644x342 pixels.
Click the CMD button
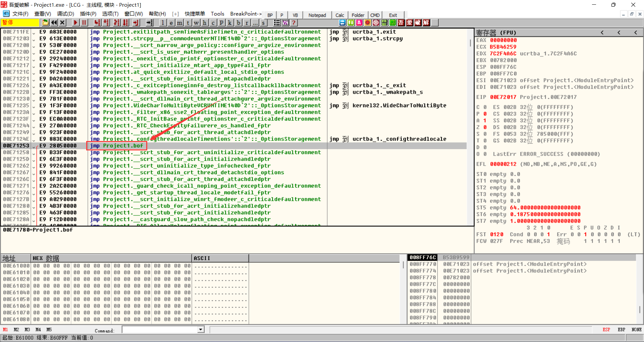point(375,15)
